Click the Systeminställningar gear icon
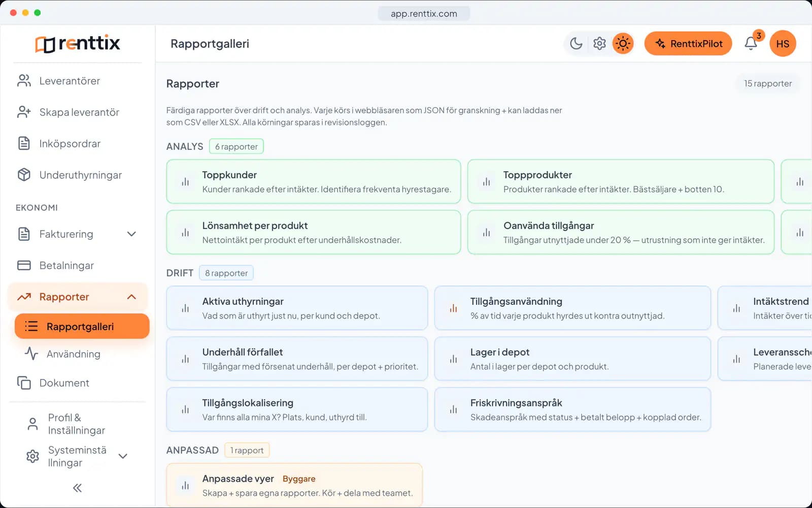Viewport: 812px width, 508px height. click(32, 456)
